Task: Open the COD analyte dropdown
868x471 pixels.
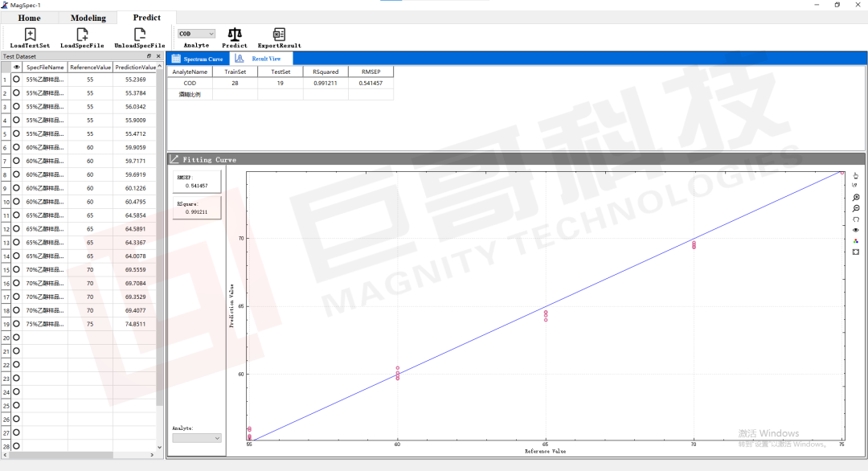Action: (196, 34)
